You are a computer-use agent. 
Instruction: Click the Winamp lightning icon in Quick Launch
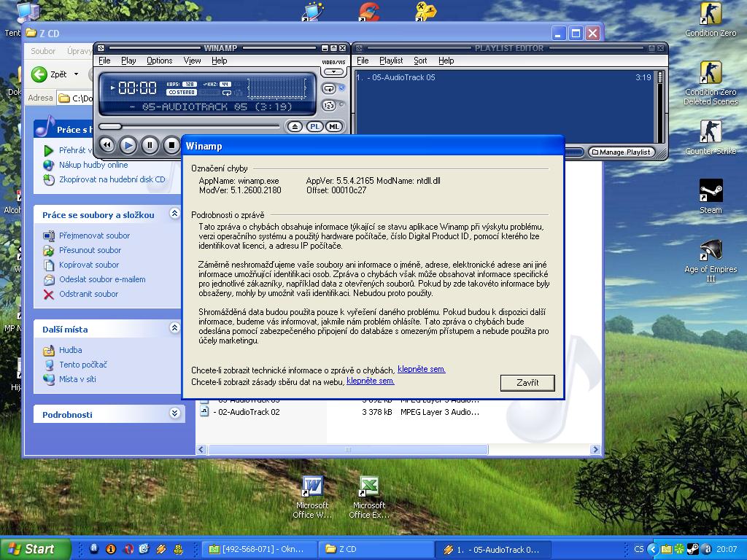[161, 549]
